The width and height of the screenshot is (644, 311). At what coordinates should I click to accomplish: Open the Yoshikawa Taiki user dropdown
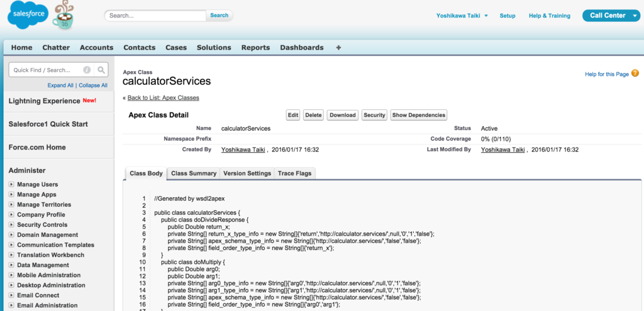tap(462, 16)
